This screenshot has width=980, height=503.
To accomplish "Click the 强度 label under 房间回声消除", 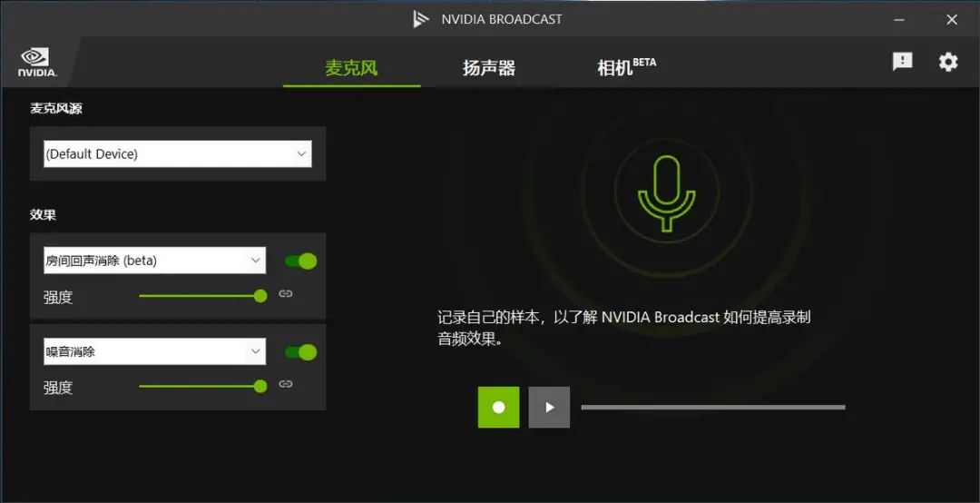I will click(58, 297).
